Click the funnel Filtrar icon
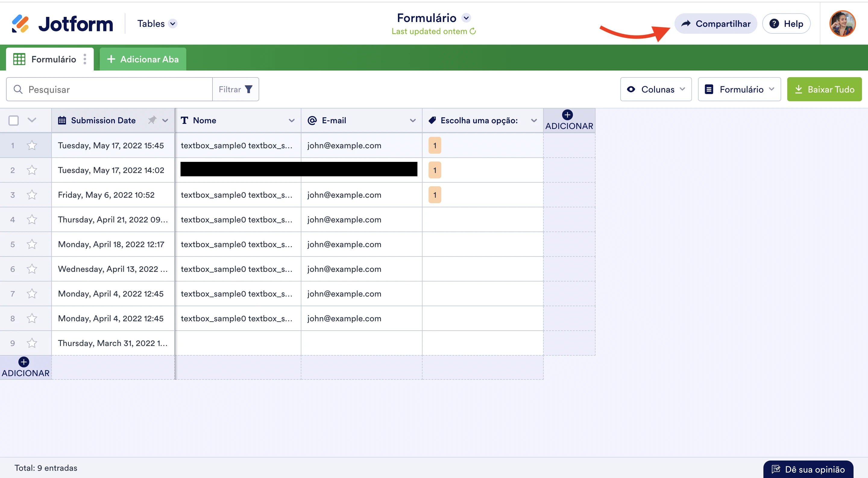This screenshot has height=478, width=868. [x=249, y=89]
